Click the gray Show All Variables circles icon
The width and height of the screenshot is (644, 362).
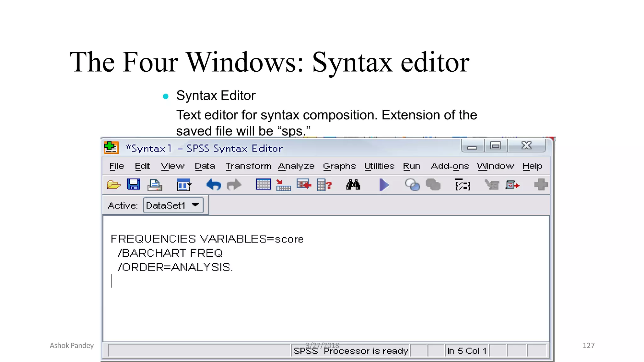coord(433,185)
